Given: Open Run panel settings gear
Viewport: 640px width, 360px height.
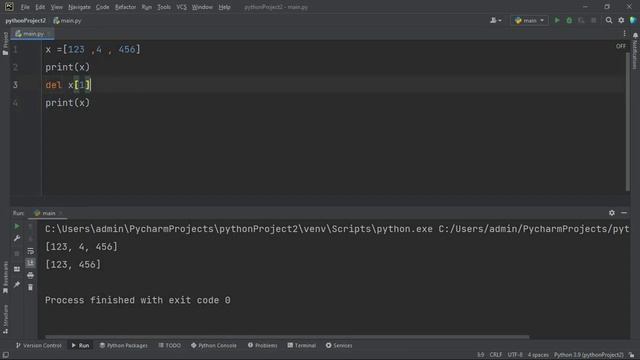Looking at the screenshot, I should click(x=611, y=213).
